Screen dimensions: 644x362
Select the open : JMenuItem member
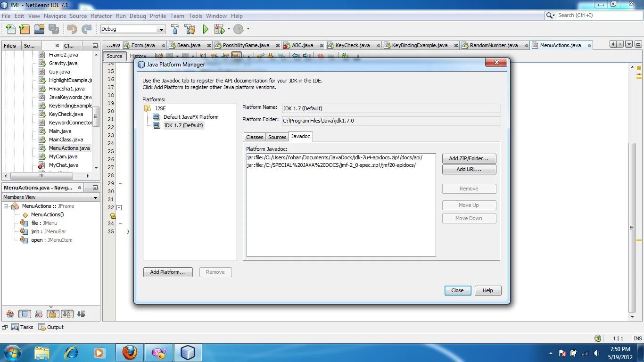point(51,240)
